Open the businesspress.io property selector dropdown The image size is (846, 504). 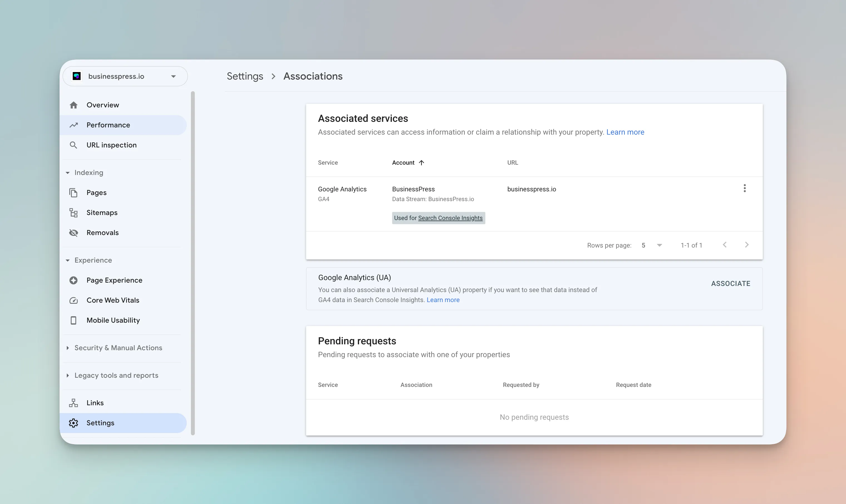(125, 76)
